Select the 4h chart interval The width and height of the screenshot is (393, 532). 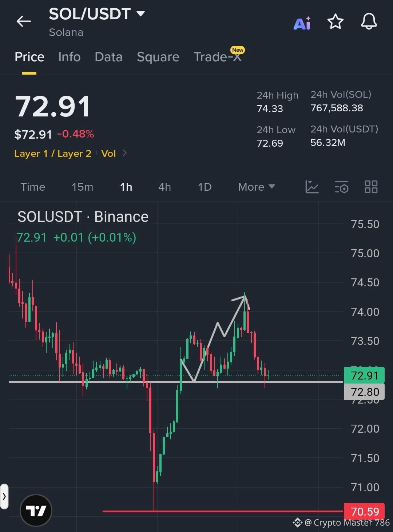pos(164,187)
